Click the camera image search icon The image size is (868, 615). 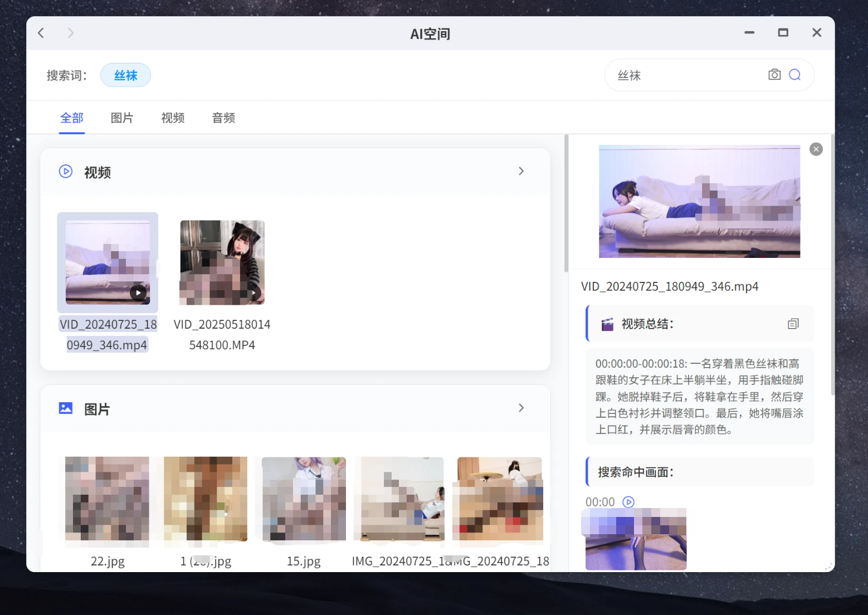pyautogui.click(x=774, y=75)
